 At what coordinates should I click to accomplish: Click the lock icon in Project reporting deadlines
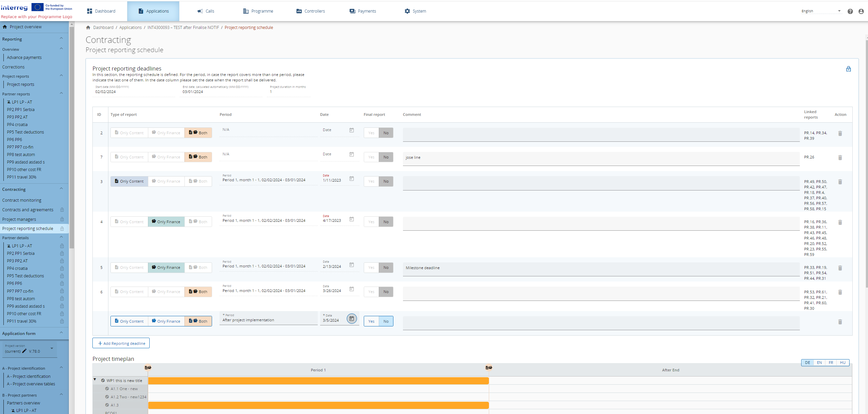click(848, 69)
